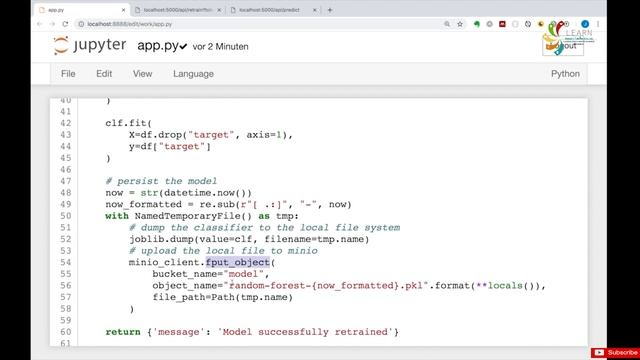Open a new browser tab with plus

[x=330, y=10]
